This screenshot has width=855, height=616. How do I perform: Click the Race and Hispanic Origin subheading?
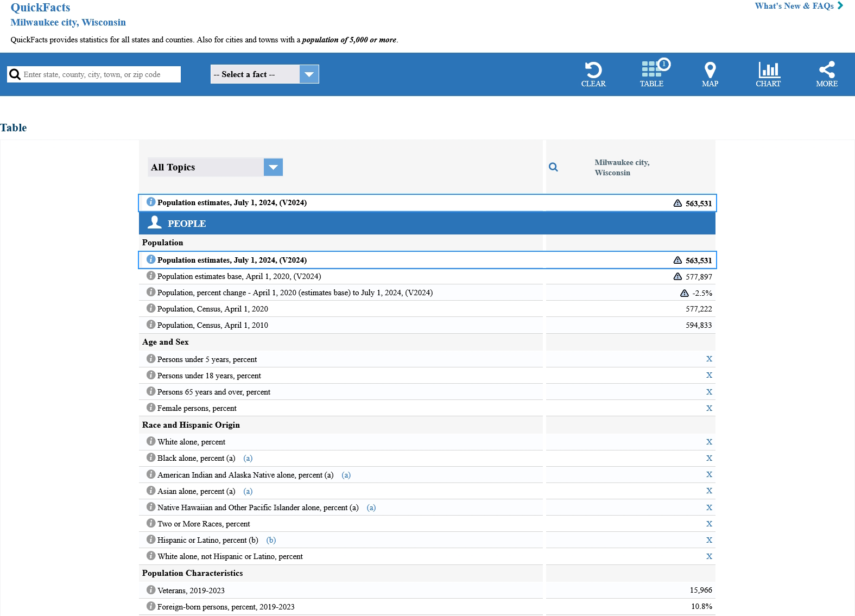[191, 425]
